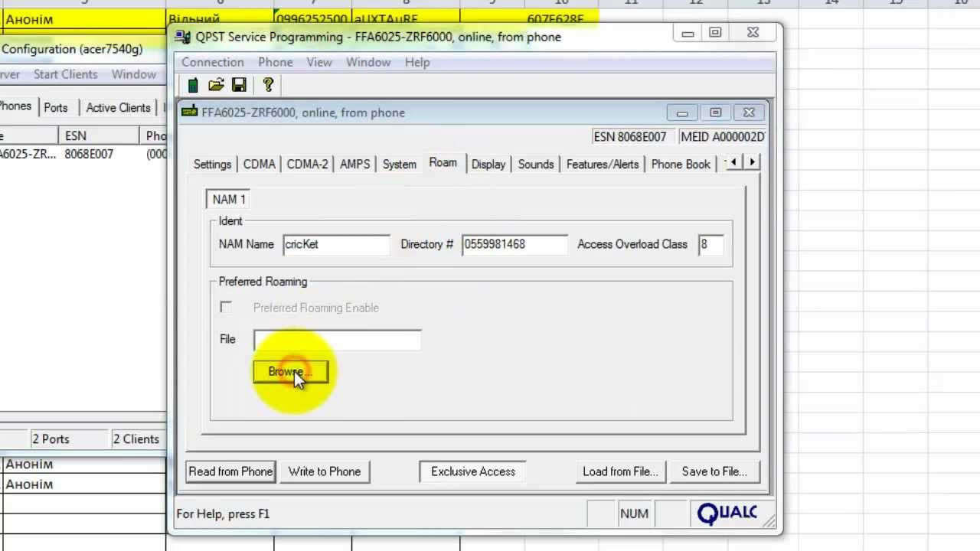Click the green phone toolbar icon
Image resolution: width=980 pixels, height=551 pixels.
(193, 85)
